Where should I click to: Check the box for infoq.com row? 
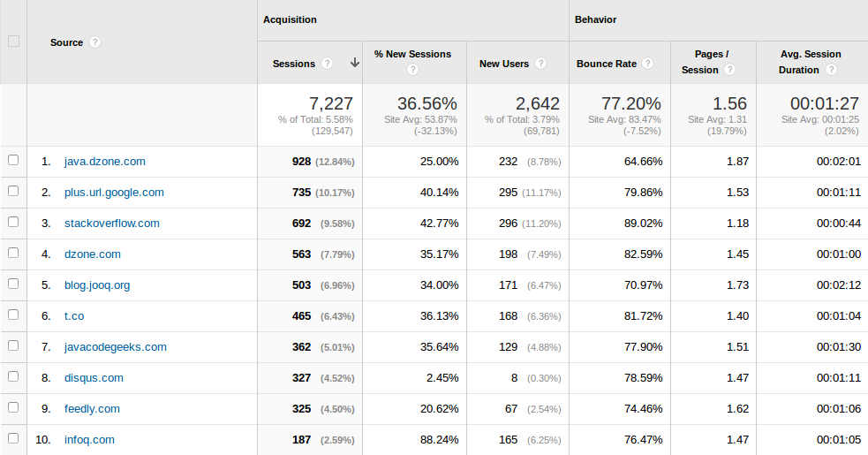(13, 438)
